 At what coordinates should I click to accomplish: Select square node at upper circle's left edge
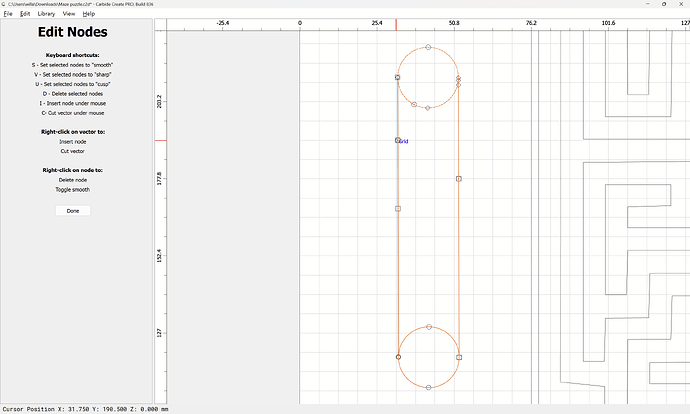398,77
